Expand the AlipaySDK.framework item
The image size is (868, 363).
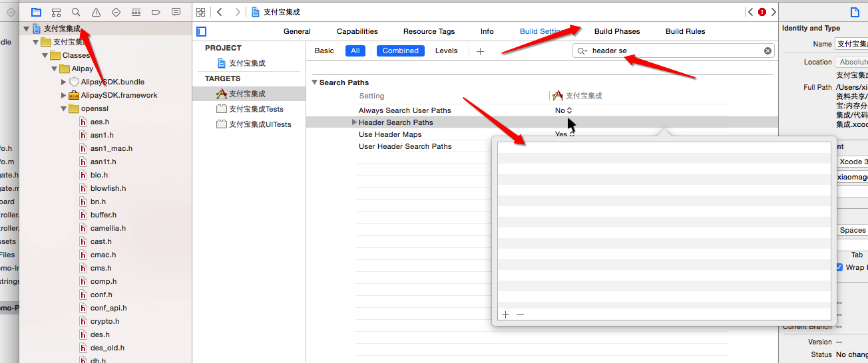(63, 95)
